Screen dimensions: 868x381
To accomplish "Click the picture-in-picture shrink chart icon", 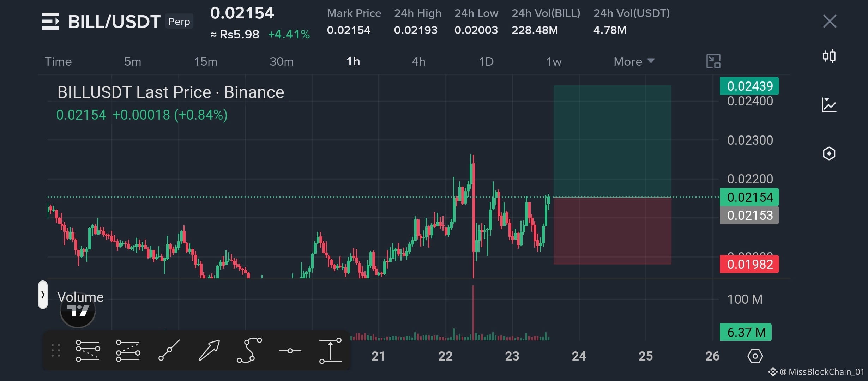I will [x=713, y=61].
